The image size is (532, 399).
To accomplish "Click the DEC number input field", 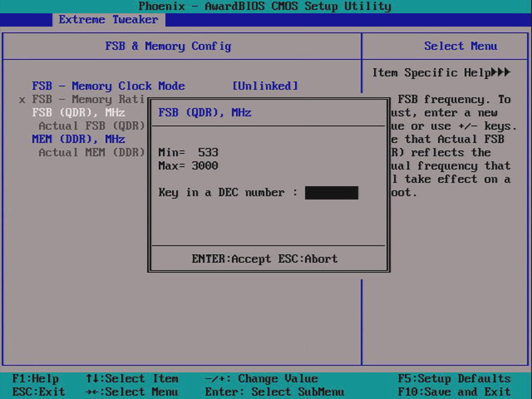I will click(331, 193).
